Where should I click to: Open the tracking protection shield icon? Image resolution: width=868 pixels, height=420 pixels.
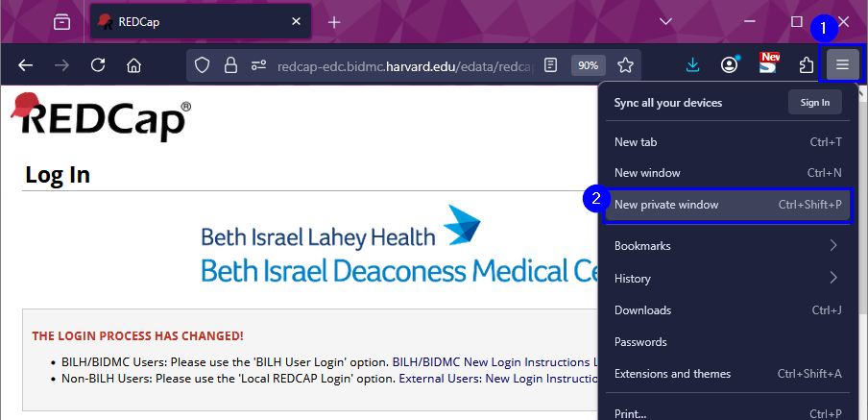(x=202, y=65)
